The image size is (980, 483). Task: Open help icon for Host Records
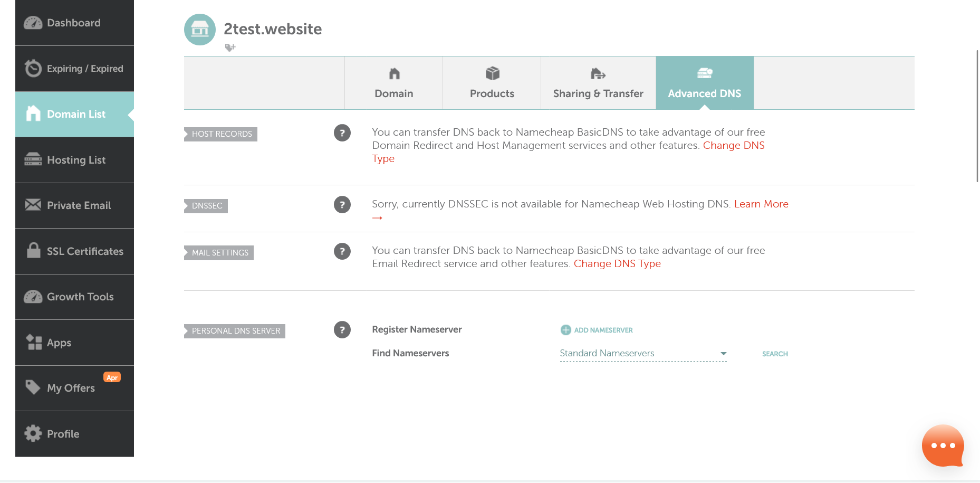(342, 133)
